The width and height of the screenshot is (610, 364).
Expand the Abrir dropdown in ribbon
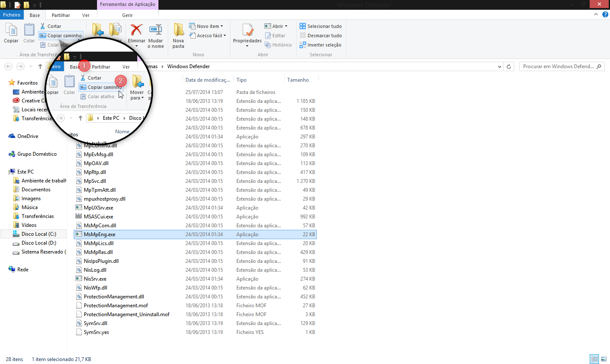coord(276,26)
